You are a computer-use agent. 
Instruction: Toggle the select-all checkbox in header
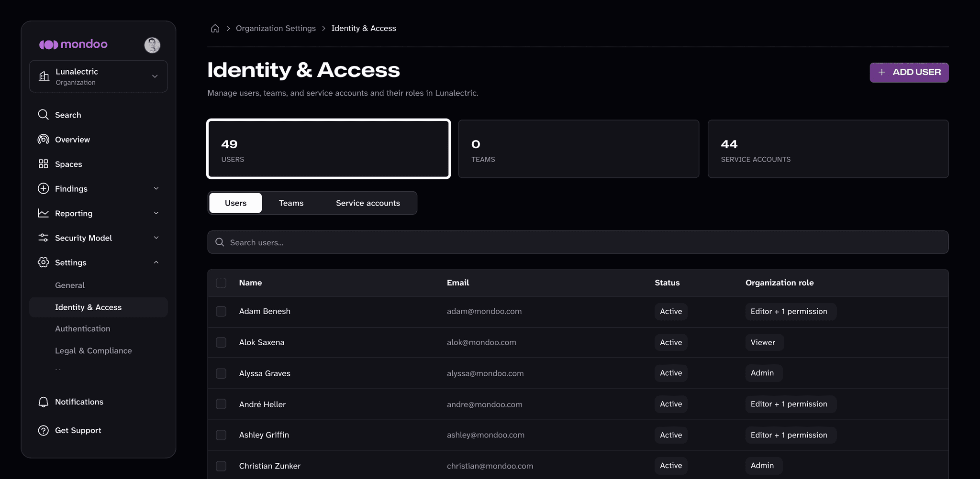pyautogui.click(x=221, y=283)
